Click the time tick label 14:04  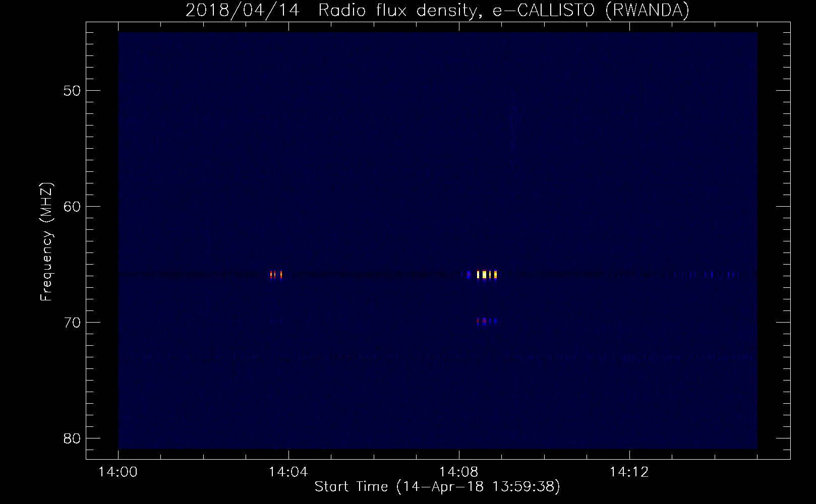(x=288, y=472)
